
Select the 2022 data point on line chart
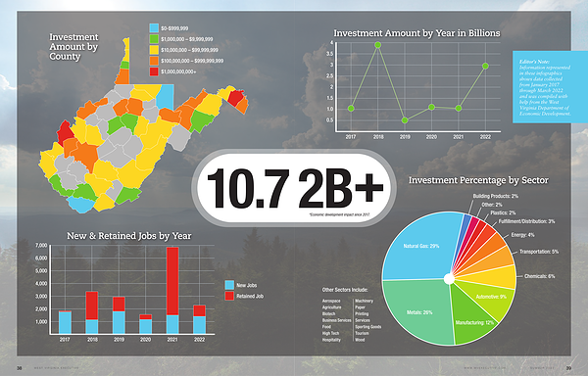(x=485, y=66)
